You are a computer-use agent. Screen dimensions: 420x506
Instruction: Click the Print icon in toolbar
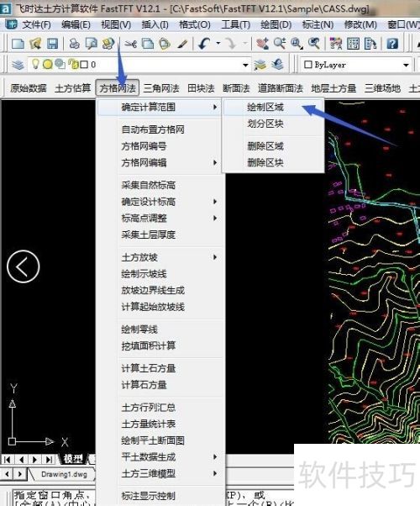tap(75, 43)
